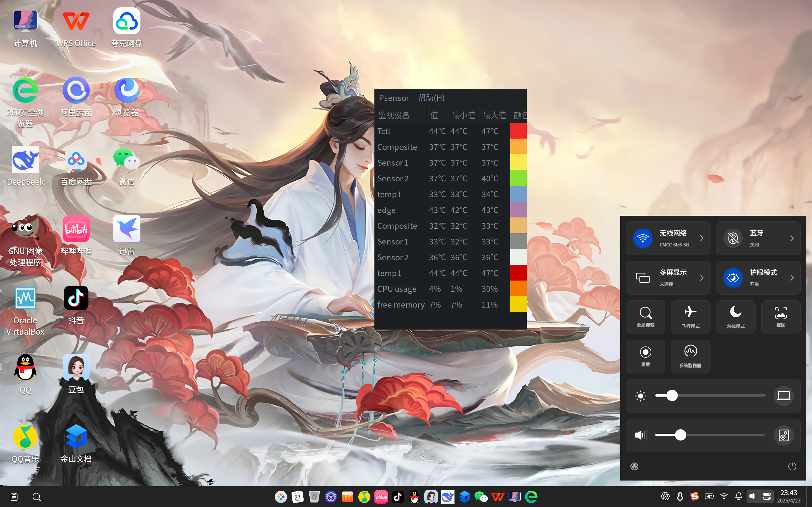812x507 pixels.
Task: Click the red color swatch for Tctl
Action: [x=518, y=131]
